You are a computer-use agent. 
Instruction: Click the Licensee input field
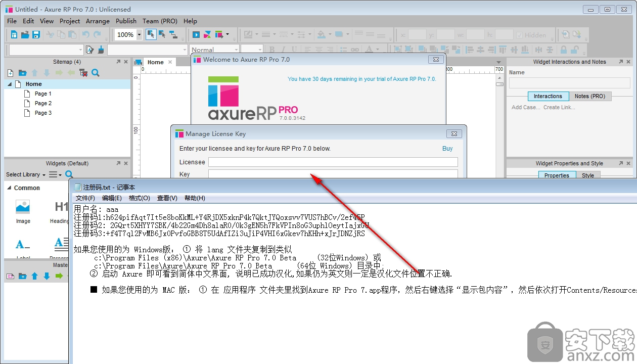pos(333,162)
